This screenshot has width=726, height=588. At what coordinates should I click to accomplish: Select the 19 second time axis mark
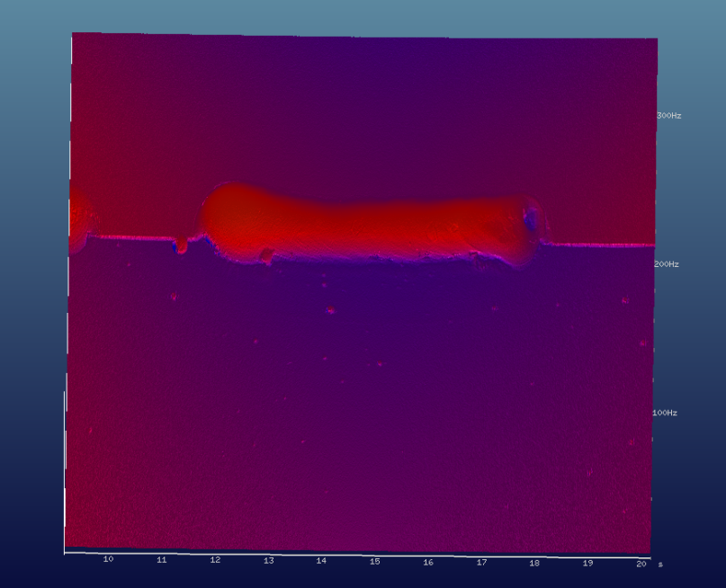587,563
